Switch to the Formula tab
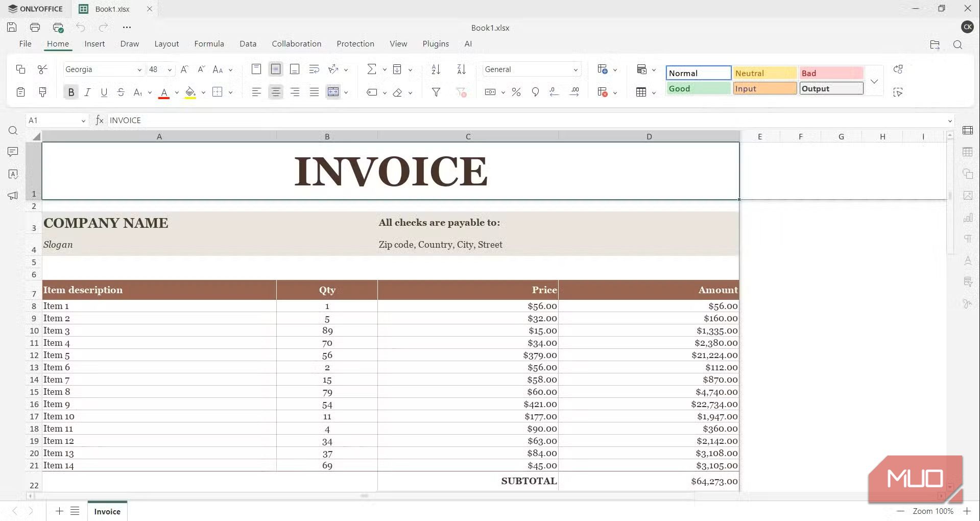This screenshot has height=521, width=980. pyautogui.click(x=209, y=44)
